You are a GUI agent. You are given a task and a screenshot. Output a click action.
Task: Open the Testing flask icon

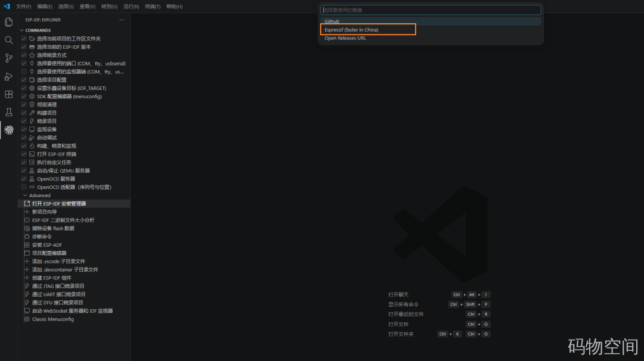(8, 113)
